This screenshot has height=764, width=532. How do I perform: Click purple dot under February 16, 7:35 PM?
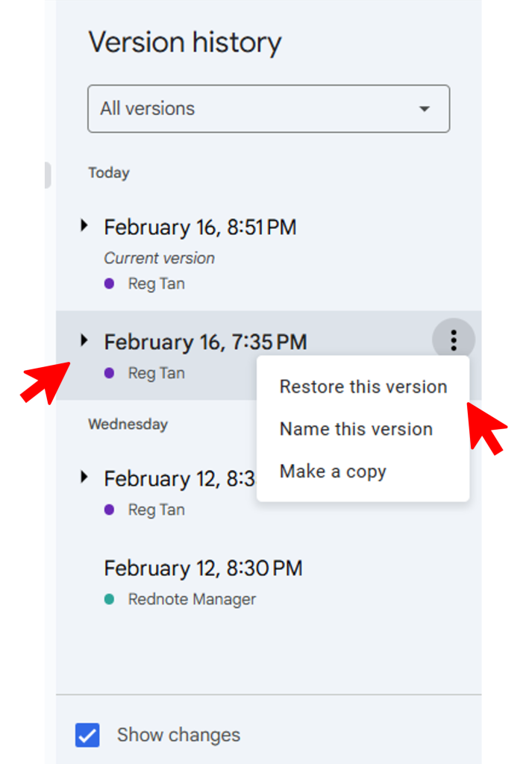click(x=110, y=373)
